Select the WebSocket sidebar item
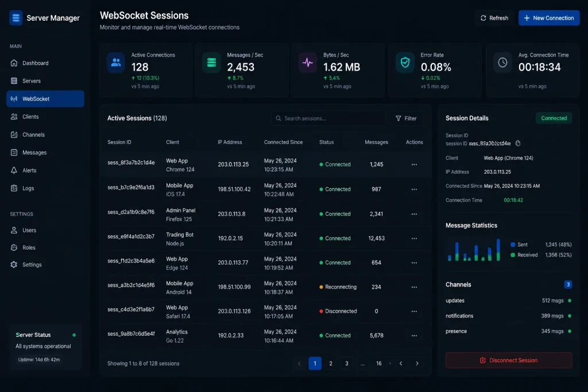588x392 pixels. [45, 99]
